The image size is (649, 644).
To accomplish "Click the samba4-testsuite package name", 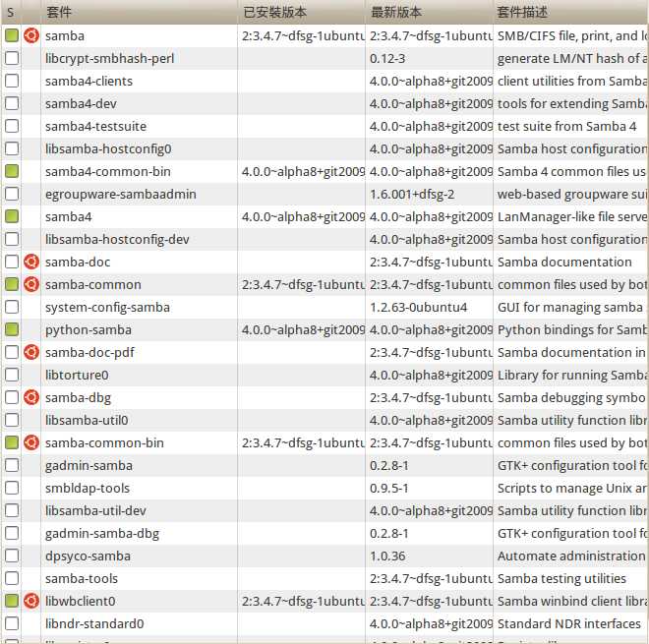I will (95, 126).
